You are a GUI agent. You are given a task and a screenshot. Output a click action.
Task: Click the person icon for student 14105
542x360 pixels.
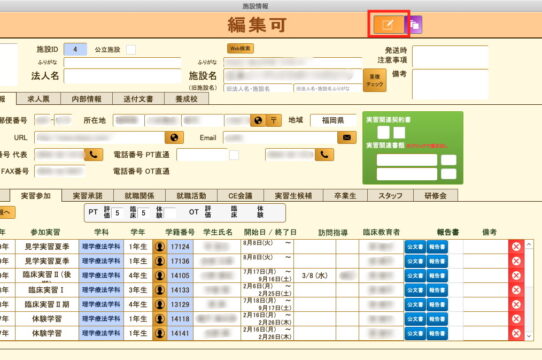[160, 276]
